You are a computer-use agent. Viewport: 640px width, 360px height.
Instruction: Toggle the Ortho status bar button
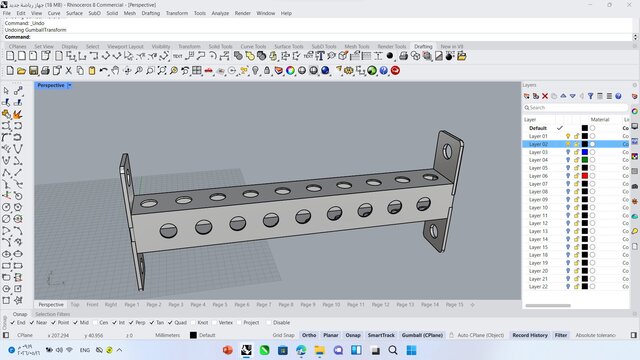[x=309, y=335]
